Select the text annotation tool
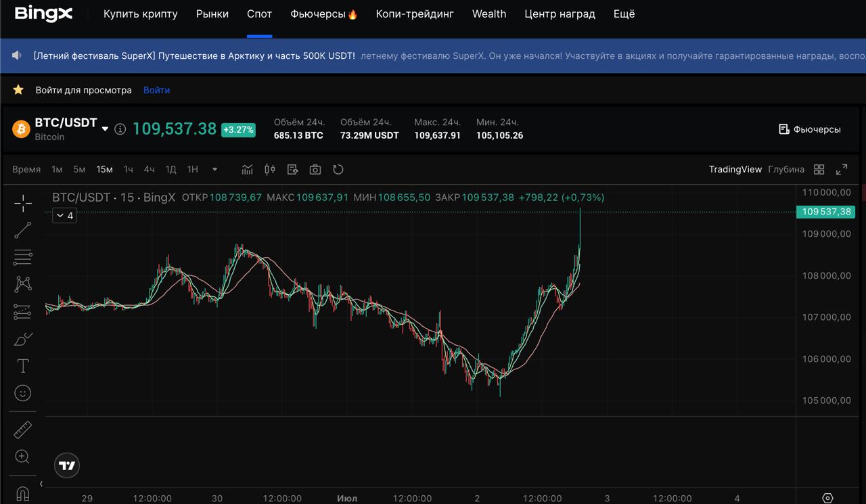This screenshot has height=504, width=866. pos(23,366)
